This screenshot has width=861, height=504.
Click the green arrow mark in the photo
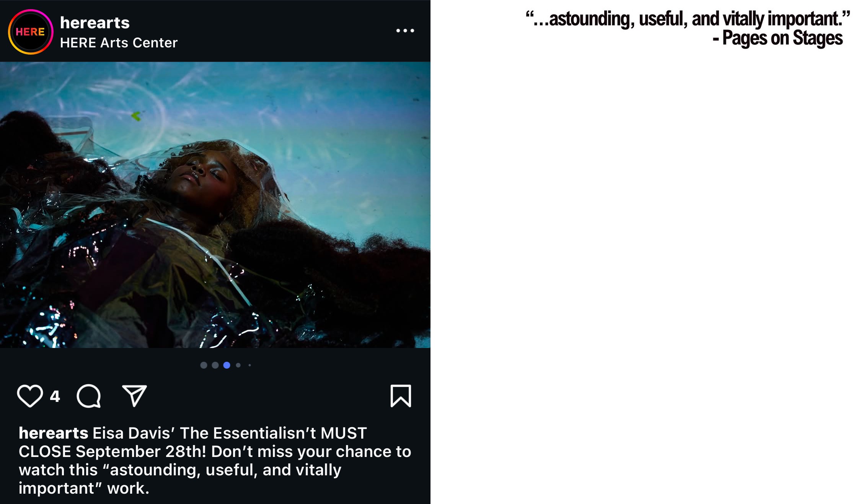tap(136, 115)
